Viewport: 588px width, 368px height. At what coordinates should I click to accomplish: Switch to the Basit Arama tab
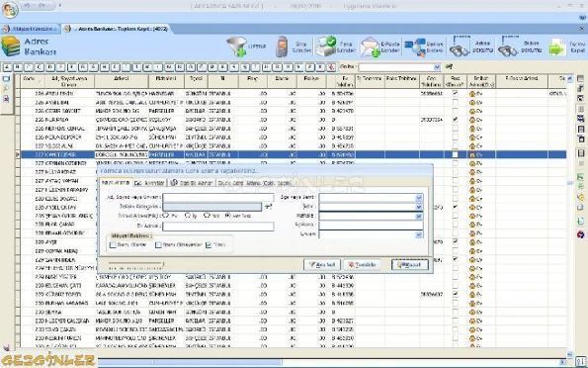116,182
